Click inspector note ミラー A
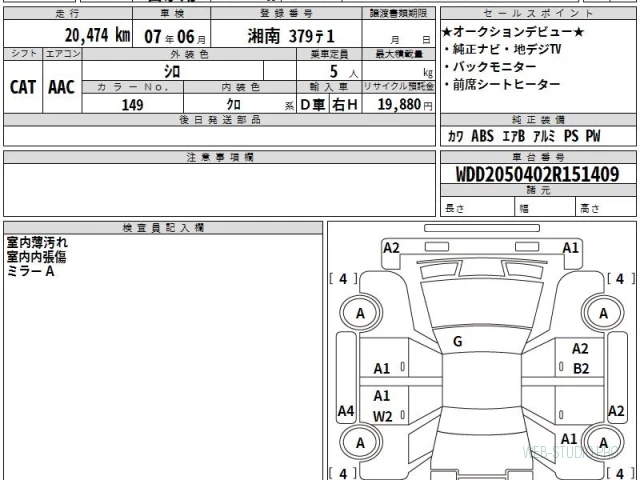Viewport: 640px width, 480px height. coord(31,271)
